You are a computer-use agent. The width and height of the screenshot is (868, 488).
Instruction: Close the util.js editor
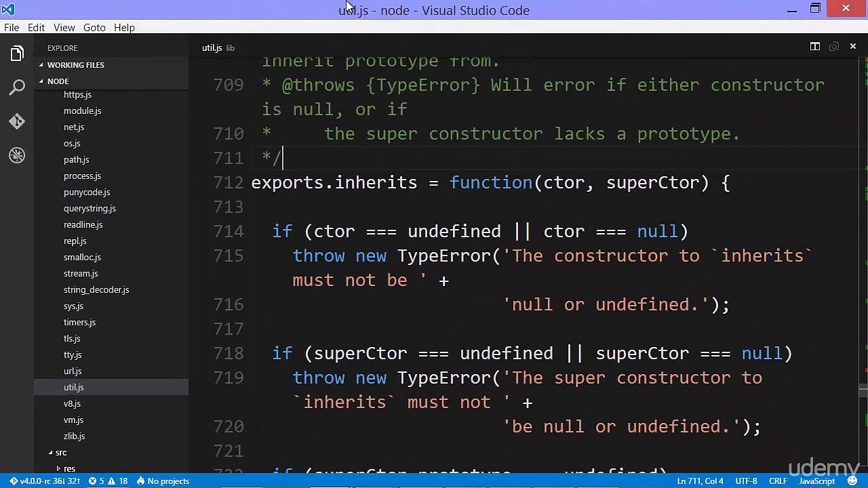(x=853, y=47)
